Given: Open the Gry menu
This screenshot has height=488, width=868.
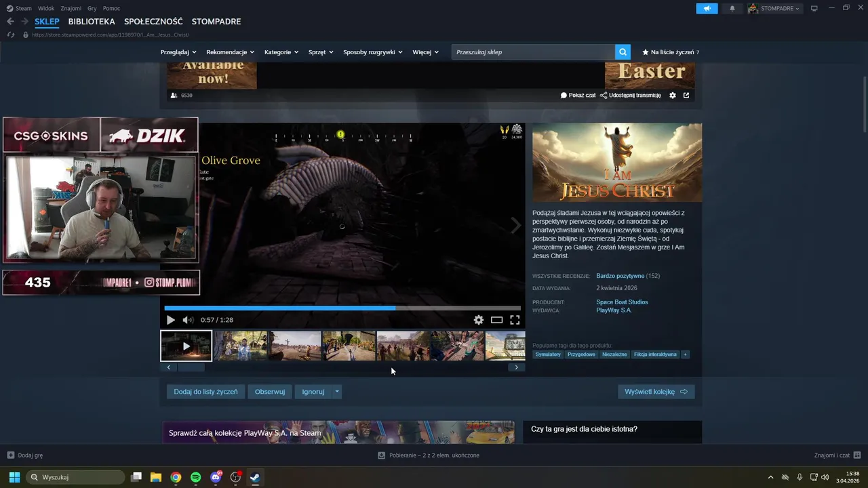Looking at the screenshot, I should (92, 8).
